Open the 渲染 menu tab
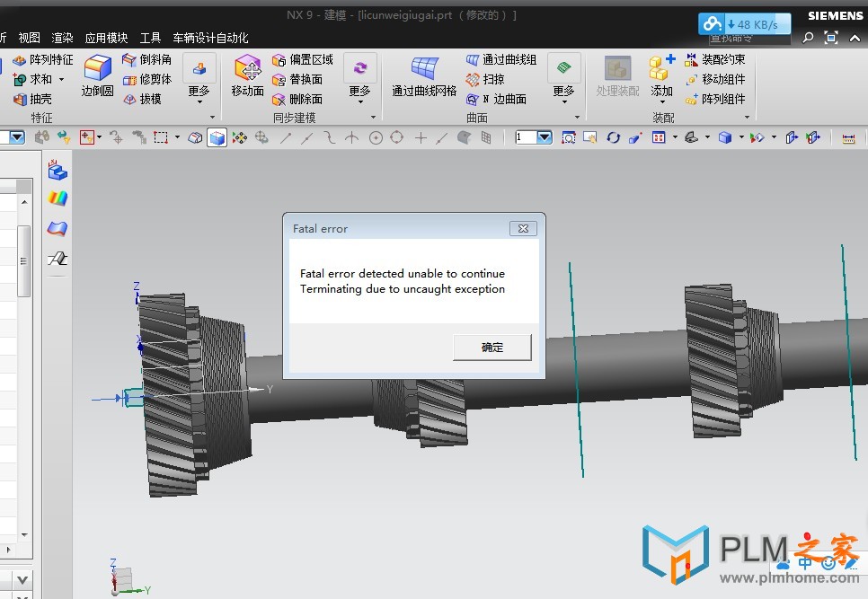The height and width of the screenshot is (599, 868). [63, 38]
